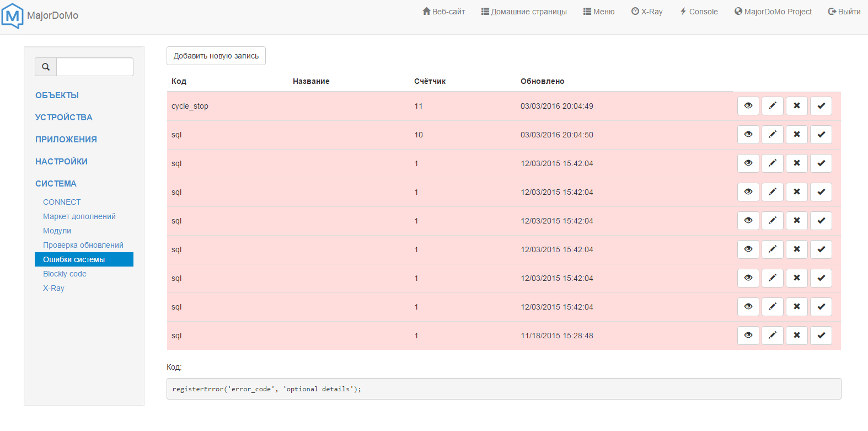View details of the cycle_stop error
The height and width of the screenshot is (431, 868).
pos(748,106)
